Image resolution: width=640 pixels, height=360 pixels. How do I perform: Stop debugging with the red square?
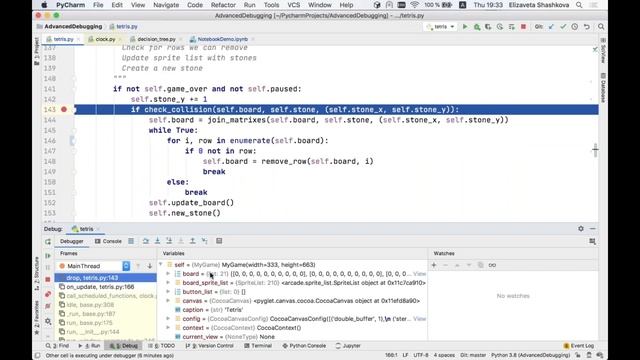(x=48, y=280)
